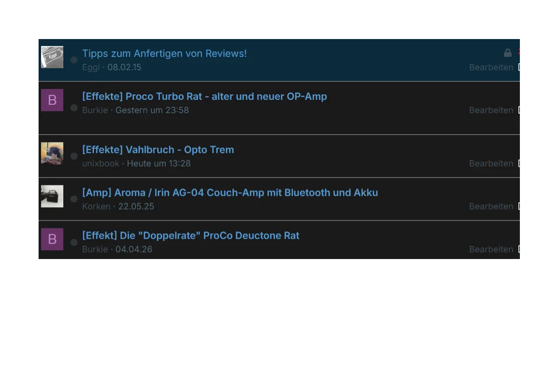Click Korken's amp avatar image
Screen dimensions: 555x392
point(52,196)
